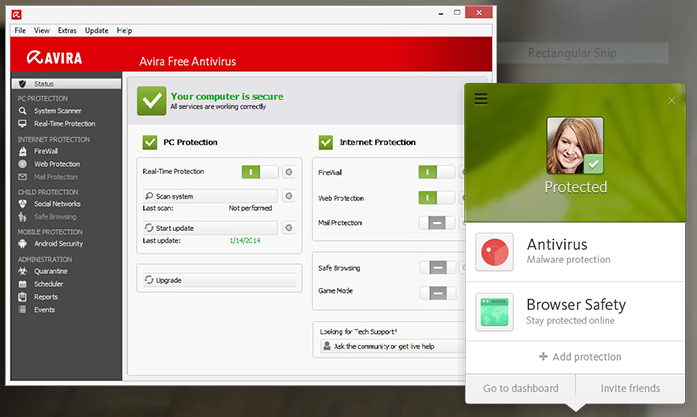Close the Avira Protected popup
697x417 pixels.
click(x=672, y=101)
